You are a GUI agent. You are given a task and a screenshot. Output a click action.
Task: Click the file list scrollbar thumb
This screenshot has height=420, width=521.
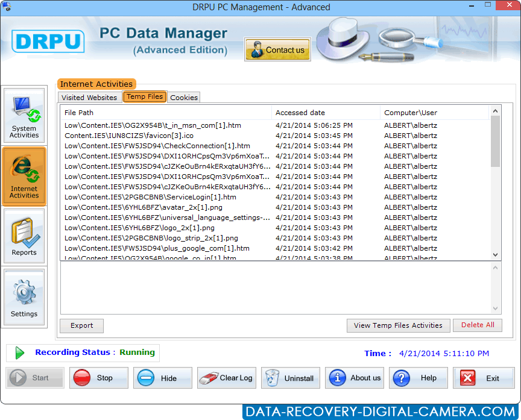coord(495,142)
